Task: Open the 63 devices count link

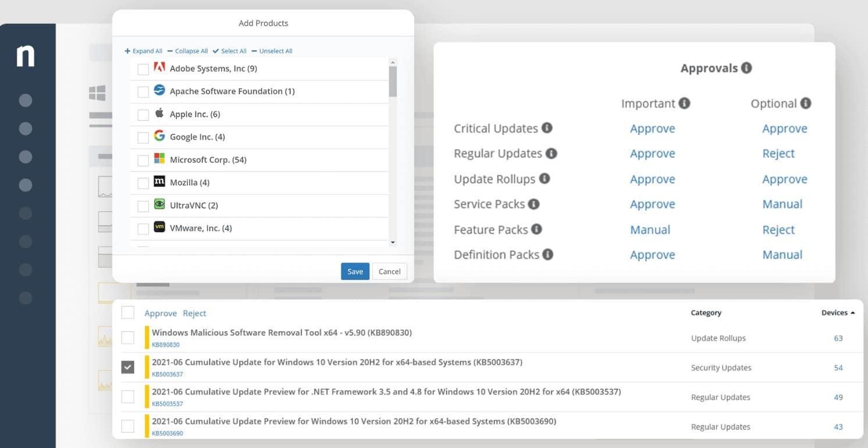Action: coord(838,338)
